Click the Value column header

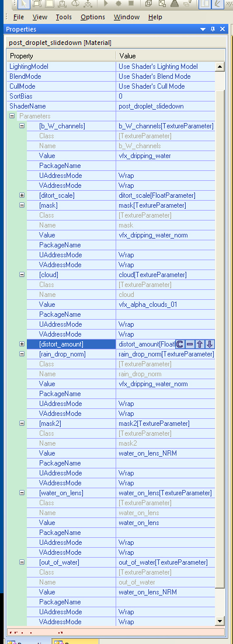pos(171,56)
